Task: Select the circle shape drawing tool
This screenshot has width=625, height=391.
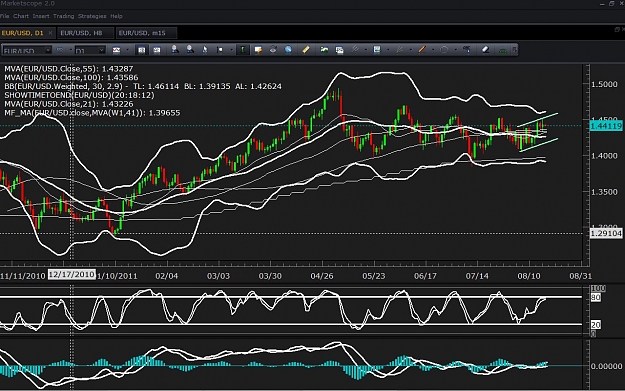Action: 444,50
